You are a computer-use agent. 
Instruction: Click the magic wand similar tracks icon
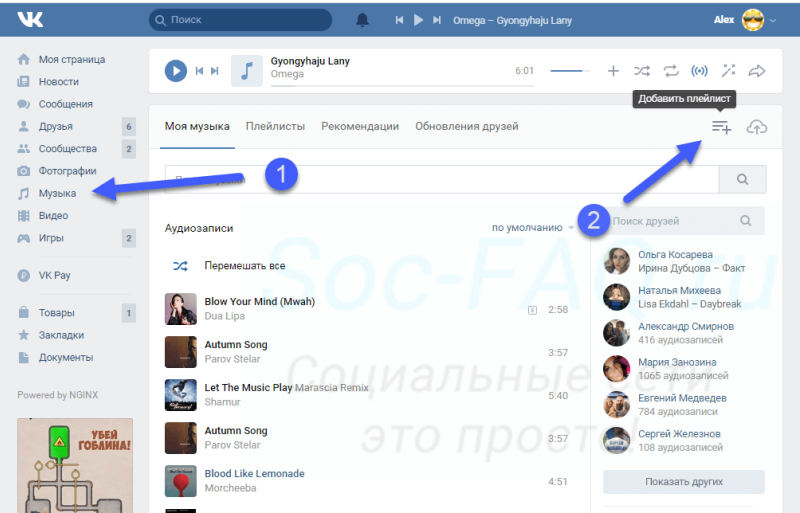[x=729, y=70]
